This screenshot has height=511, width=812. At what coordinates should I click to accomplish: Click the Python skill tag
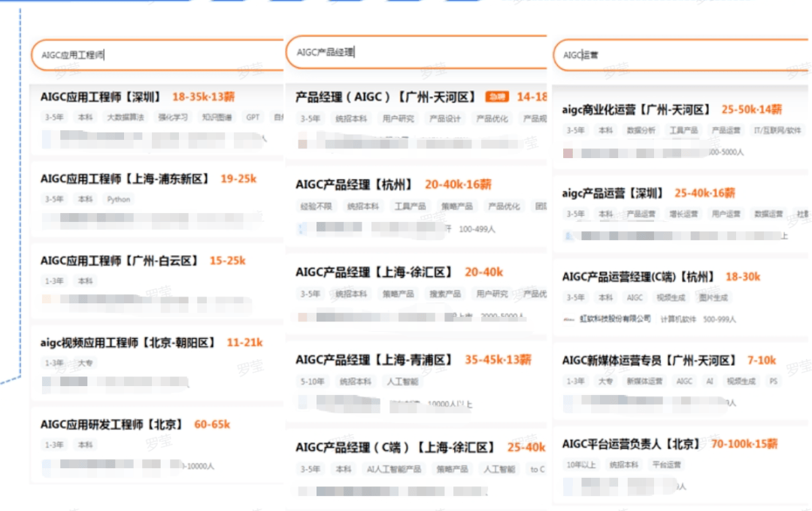coord(118,199)
